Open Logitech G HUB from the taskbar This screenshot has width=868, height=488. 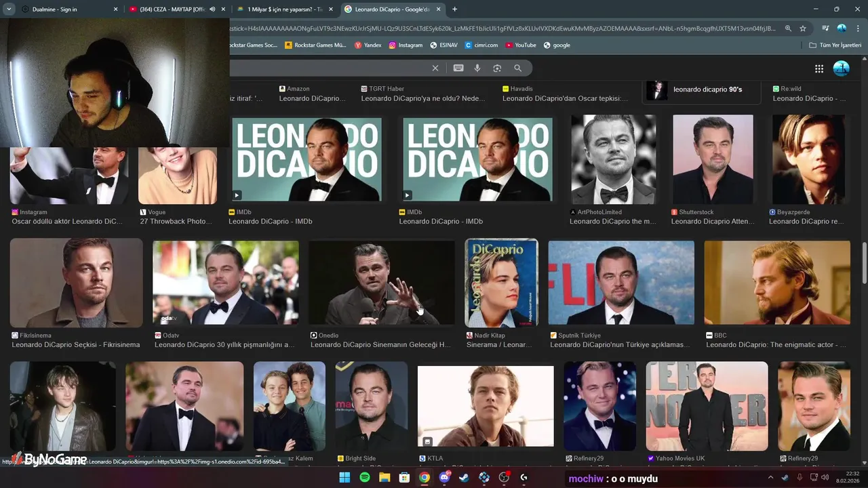(524, 477)
